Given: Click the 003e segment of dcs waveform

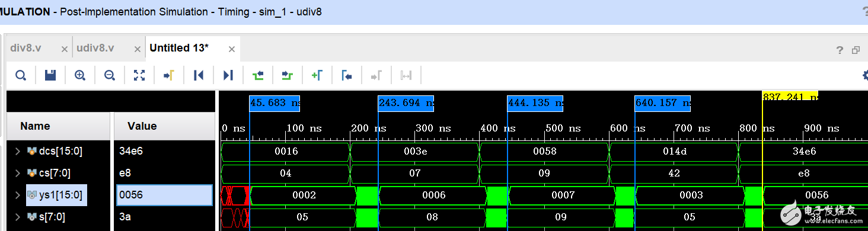Looking at the screenshot, I should tap(415, 151).
